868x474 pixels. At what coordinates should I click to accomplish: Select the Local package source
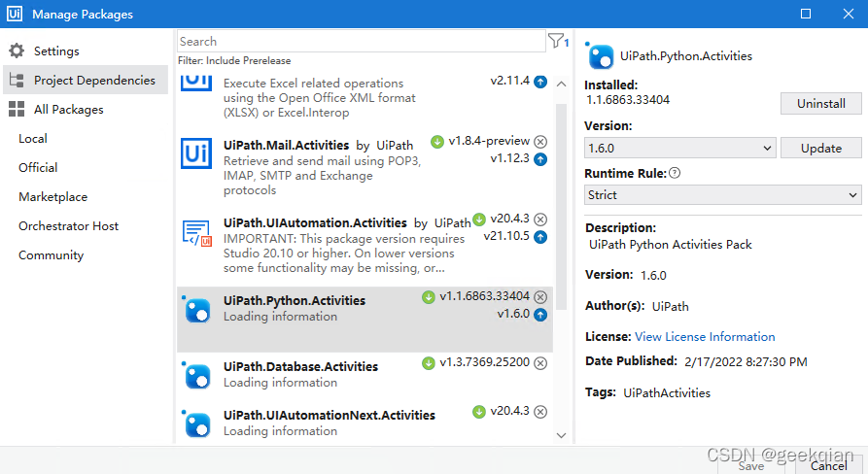pyautogui.click(x=33, y=138)
